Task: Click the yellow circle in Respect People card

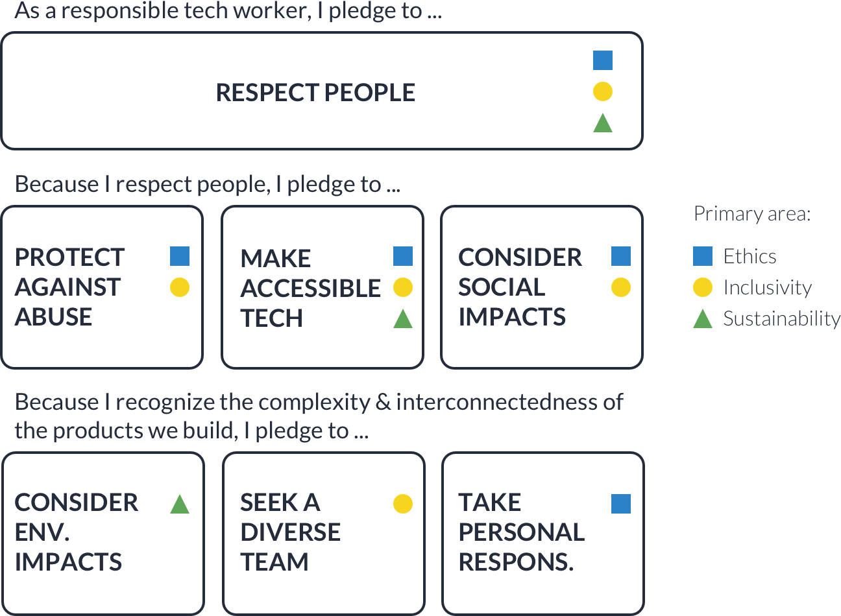Action: click(x=603, y=91)
